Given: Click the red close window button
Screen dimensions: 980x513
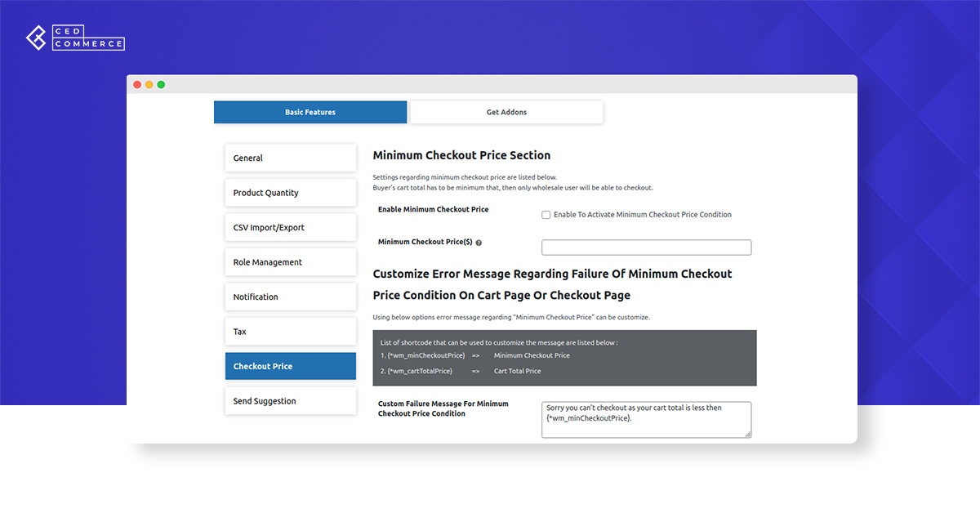Looking at the screenshot, I should pyautogui.click(x=137, y=84).
